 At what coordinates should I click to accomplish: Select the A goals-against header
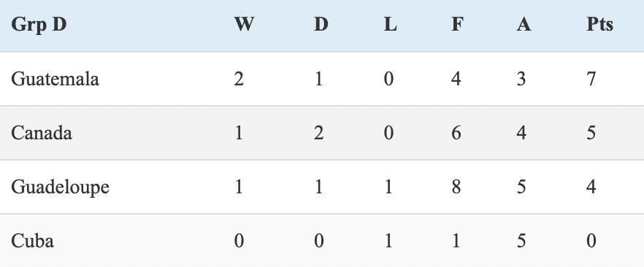[524, 25]
